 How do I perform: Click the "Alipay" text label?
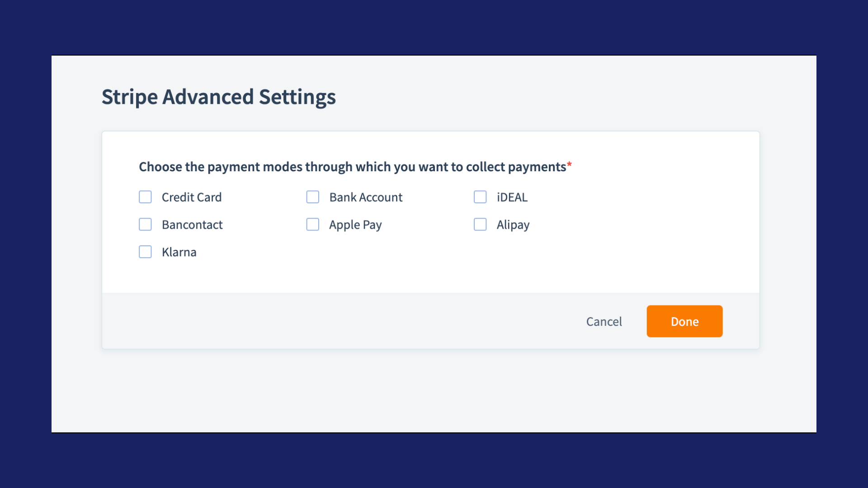(513, 225)
